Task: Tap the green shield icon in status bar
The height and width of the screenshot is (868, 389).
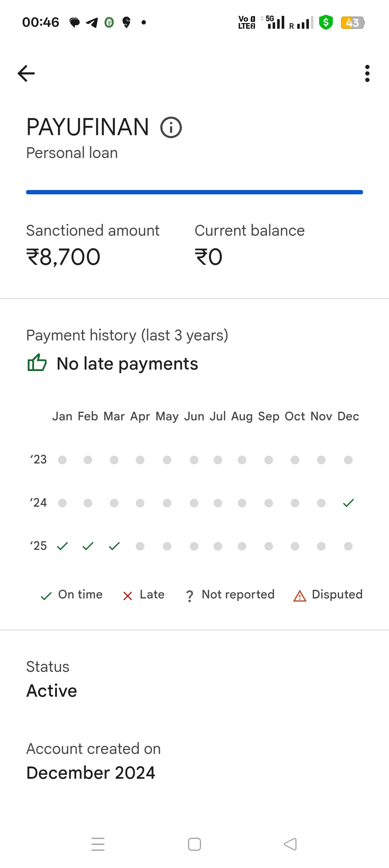Action: pyautogui.click(x=326, y=22)
